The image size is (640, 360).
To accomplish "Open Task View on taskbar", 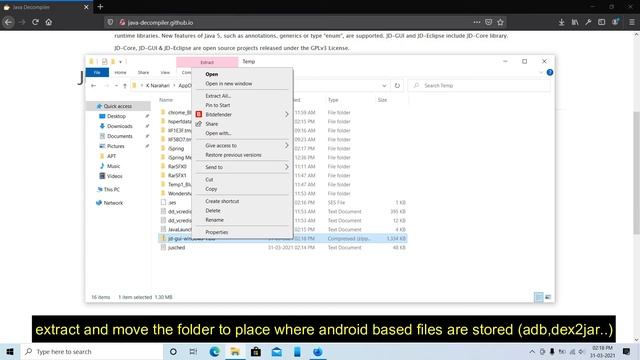I will point(193,351).
